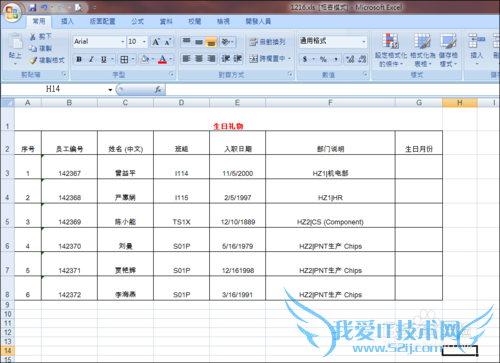
Task: Click the Save icon in quick access toolbar
Action: (x=32, y=7)
